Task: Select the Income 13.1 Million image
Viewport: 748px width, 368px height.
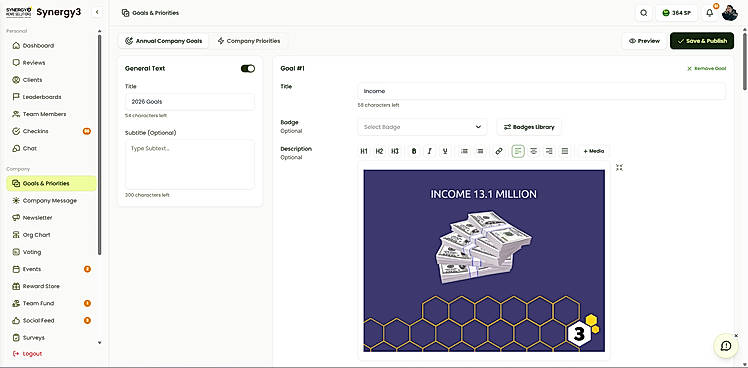Action: (x=484, y=261)
